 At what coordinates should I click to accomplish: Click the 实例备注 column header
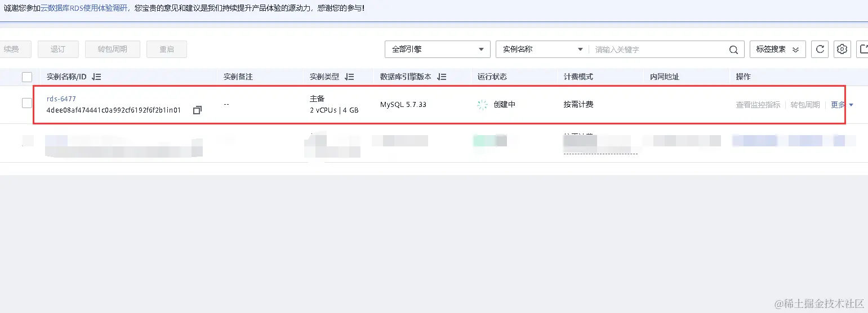[238, 77]
